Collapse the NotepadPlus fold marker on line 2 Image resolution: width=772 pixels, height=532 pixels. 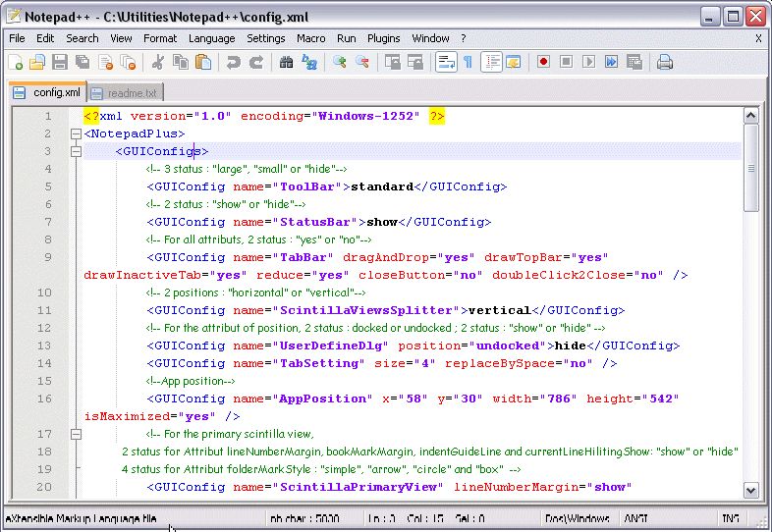click(x=76, y=133)
